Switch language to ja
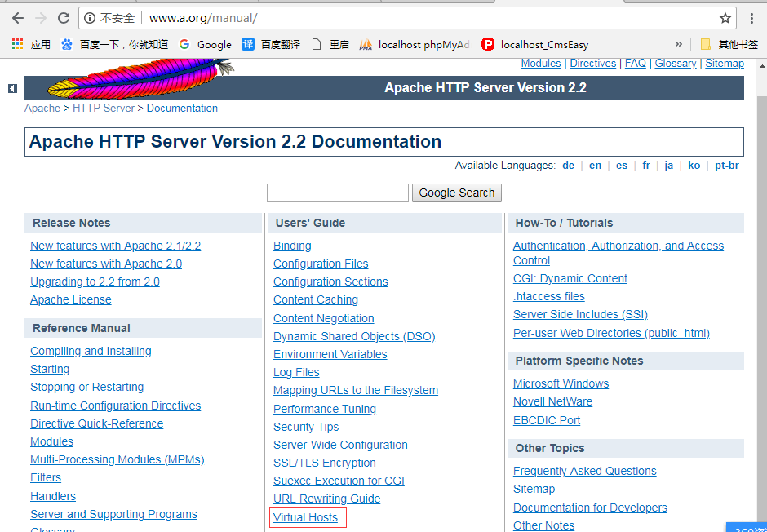Screen dimensions: 767x532 pyautogui.click(x=669, y=166)
